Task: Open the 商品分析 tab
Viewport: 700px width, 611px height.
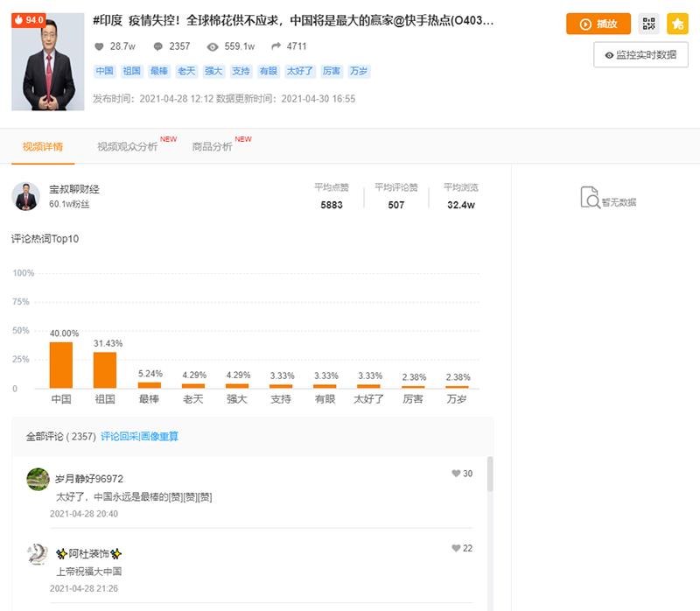Action: [213, 146]
